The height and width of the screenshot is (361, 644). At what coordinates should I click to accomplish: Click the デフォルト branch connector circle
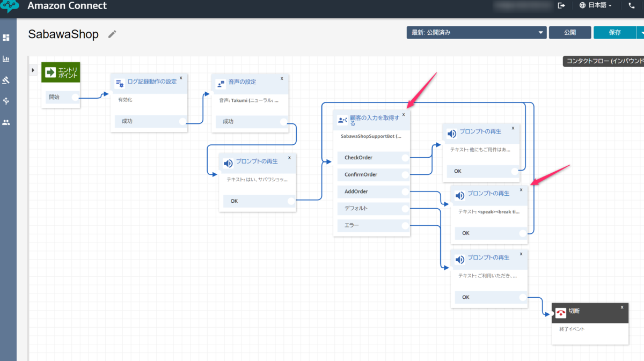coord(405,208)
